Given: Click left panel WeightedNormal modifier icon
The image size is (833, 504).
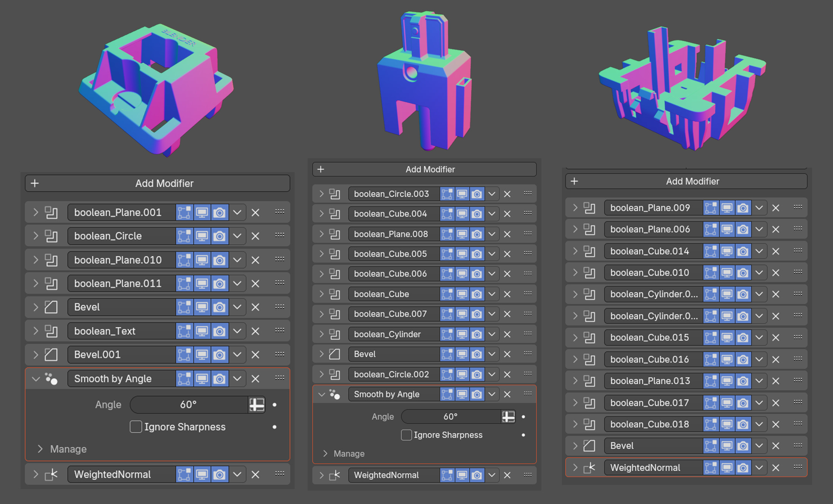Looking at the screenshot, I should pyautogui.click(x=51, y=475).
